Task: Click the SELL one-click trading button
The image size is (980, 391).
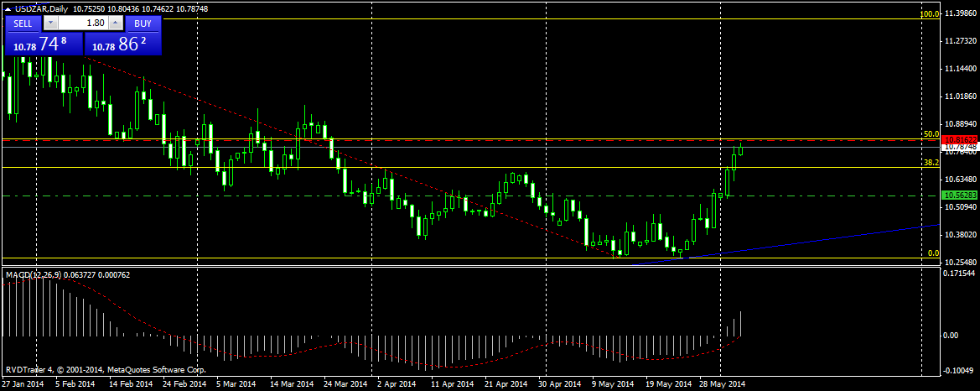Action: [23, 23]
